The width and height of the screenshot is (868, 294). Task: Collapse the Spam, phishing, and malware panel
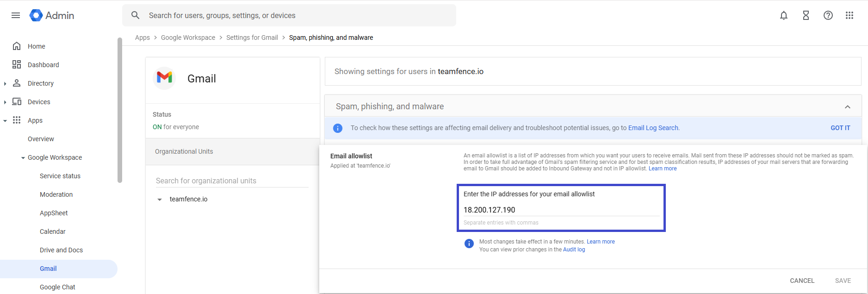pos(847,107)
